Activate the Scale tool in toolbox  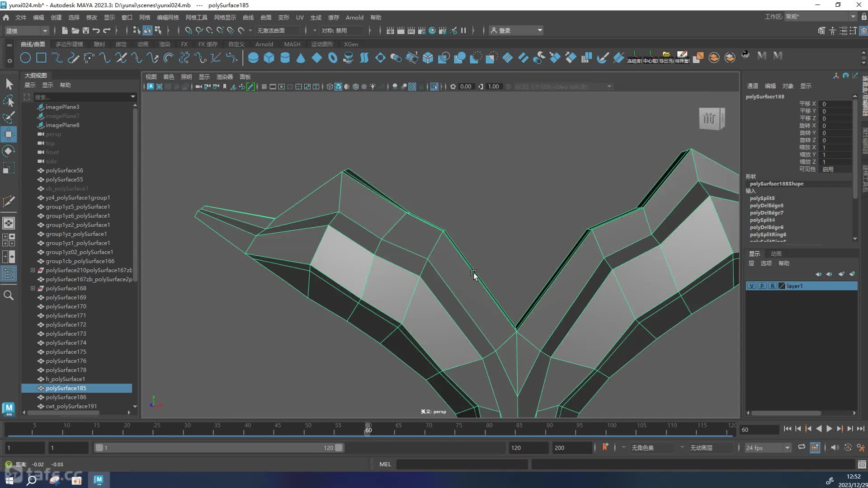(x=9, y=168)
